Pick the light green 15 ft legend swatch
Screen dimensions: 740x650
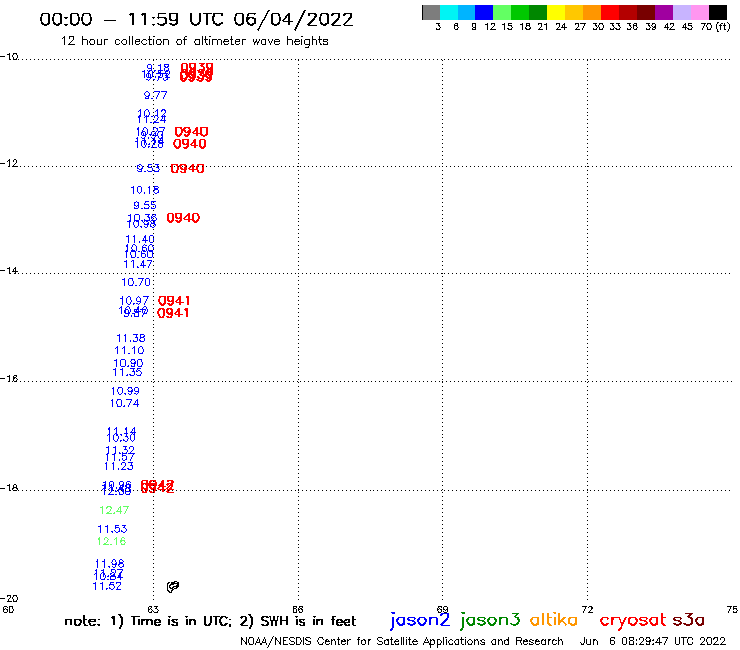[x=502, y=12]
